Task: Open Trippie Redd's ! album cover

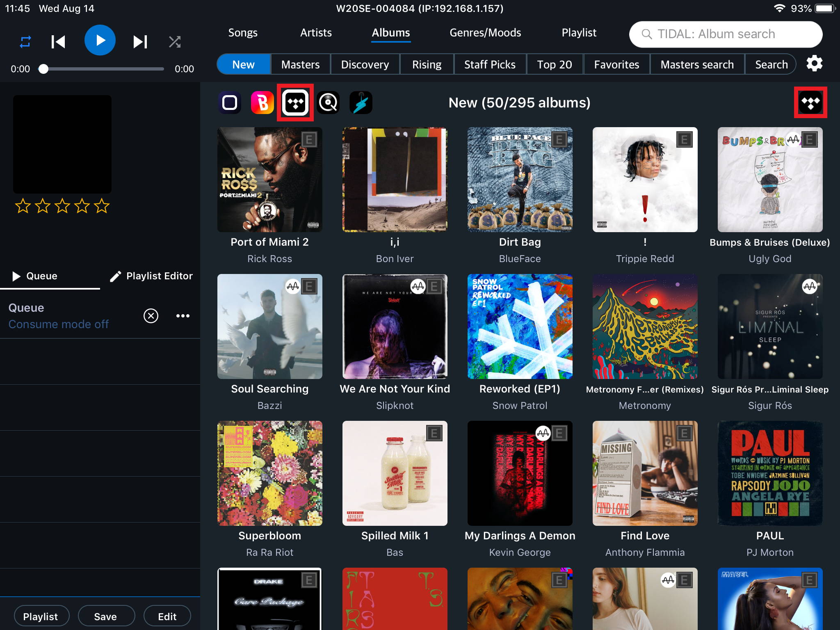Action: 645,180
